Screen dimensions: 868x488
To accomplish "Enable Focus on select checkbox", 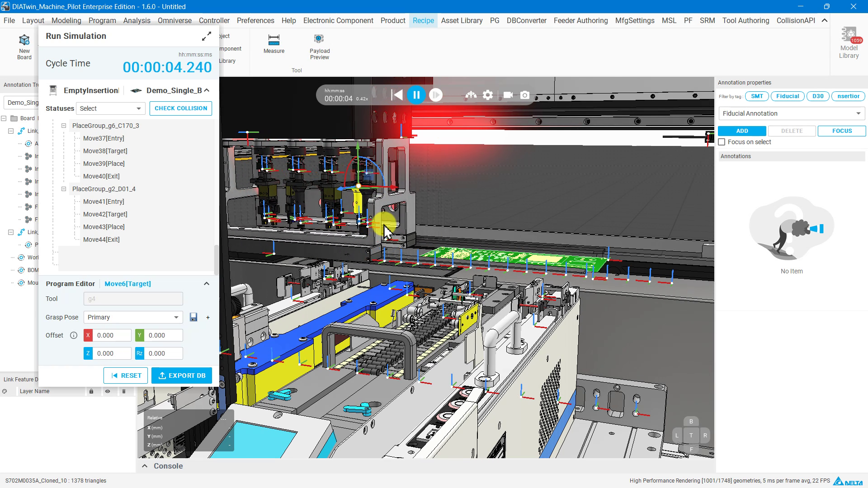I will point(722,142).
